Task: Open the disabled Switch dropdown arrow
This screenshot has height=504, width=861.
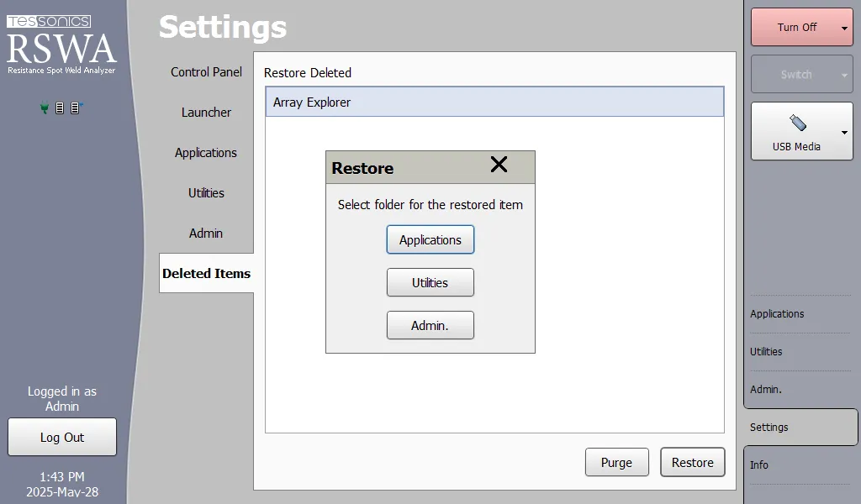Action: (x=843, y=75)
